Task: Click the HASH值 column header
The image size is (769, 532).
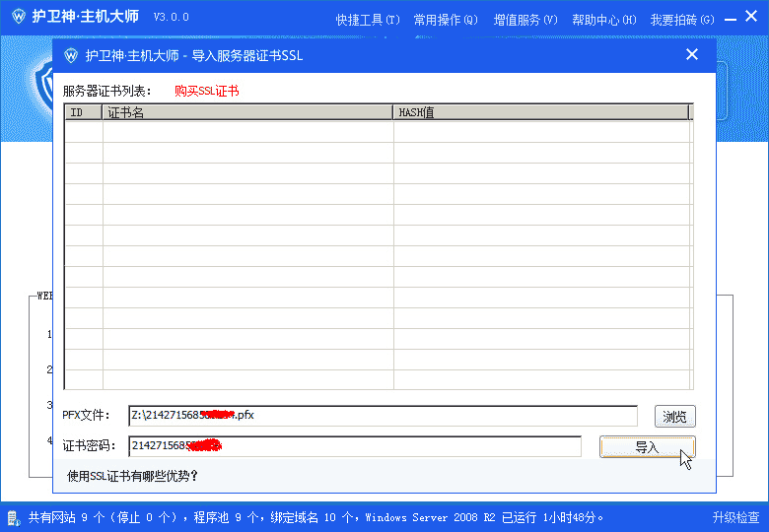Action: [541, 112]
